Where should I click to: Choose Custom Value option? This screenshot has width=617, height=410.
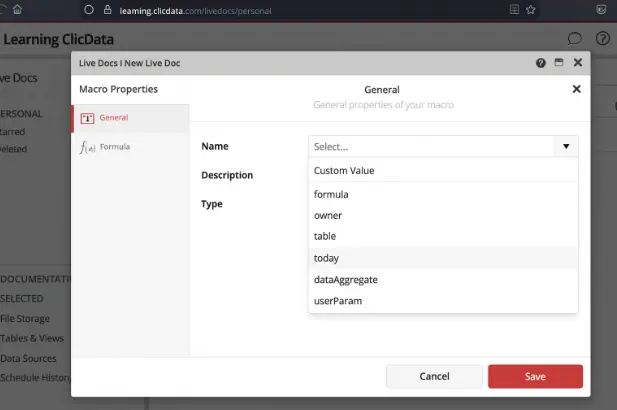(443, 171)
